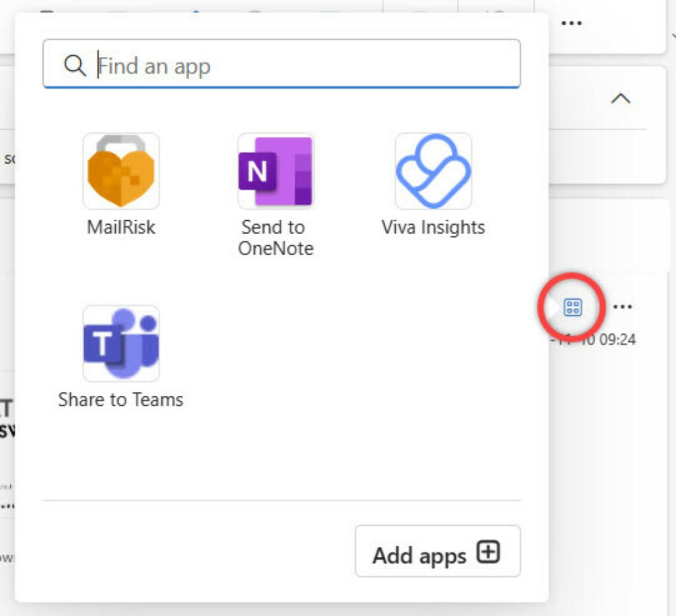Launch the Viva Insights app icon
The image size is (676, 616).
click(433, 171)
